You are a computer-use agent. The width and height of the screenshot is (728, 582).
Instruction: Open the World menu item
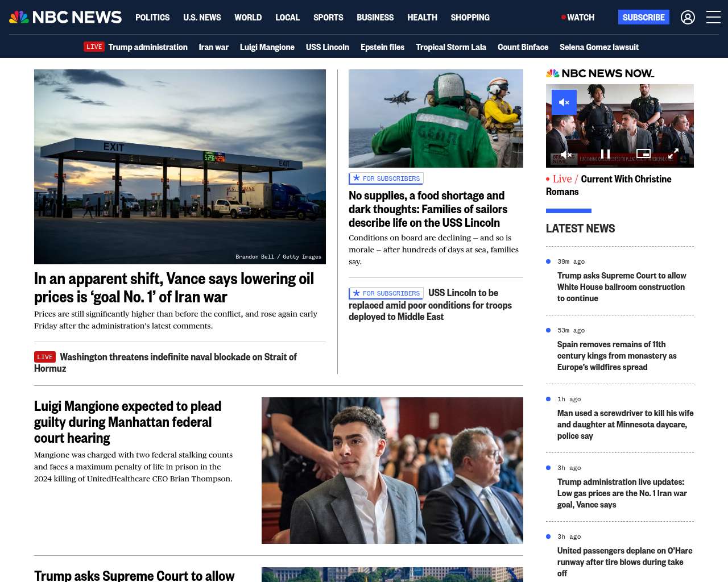[248, 18]
